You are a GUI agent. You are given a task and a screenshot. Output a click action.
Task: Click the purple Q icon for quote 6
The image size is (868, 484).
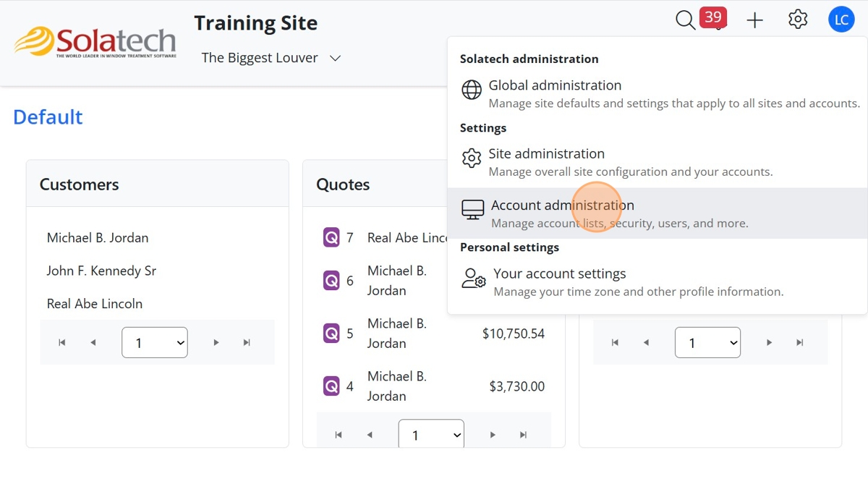[x=331, y=281]
